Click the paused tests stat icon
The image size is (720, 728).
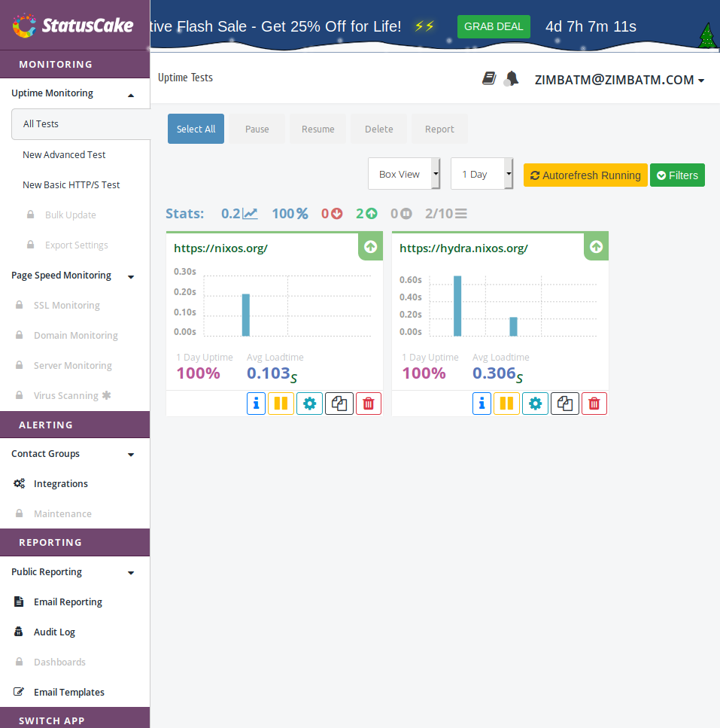401,214
